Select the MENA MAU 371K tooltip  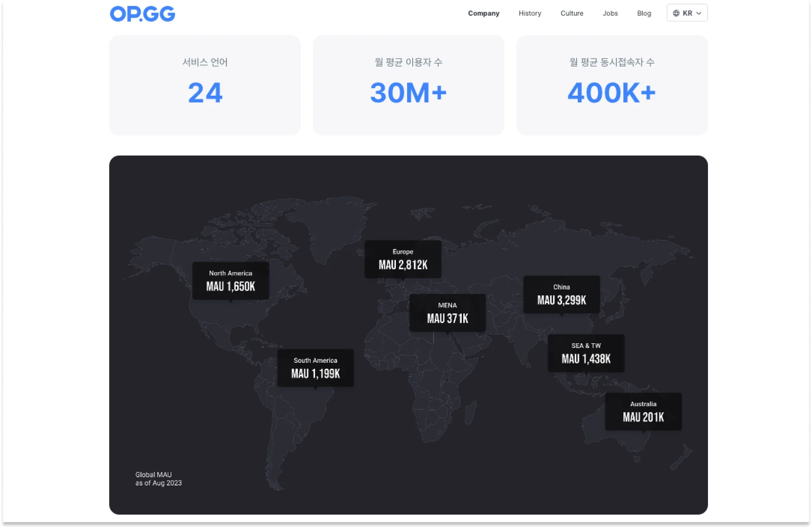pyautogui.click(x=447, y=313)
